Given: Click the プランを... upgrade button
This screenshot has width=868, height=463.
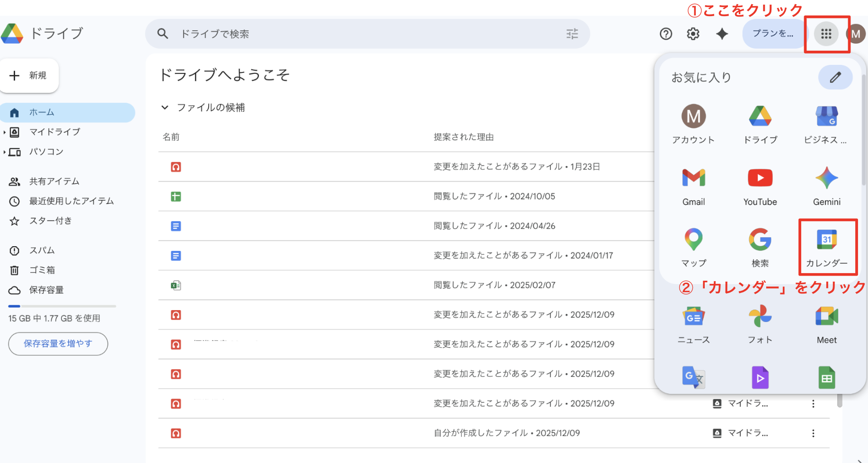Looking at the screenshot, I should 773,34.
